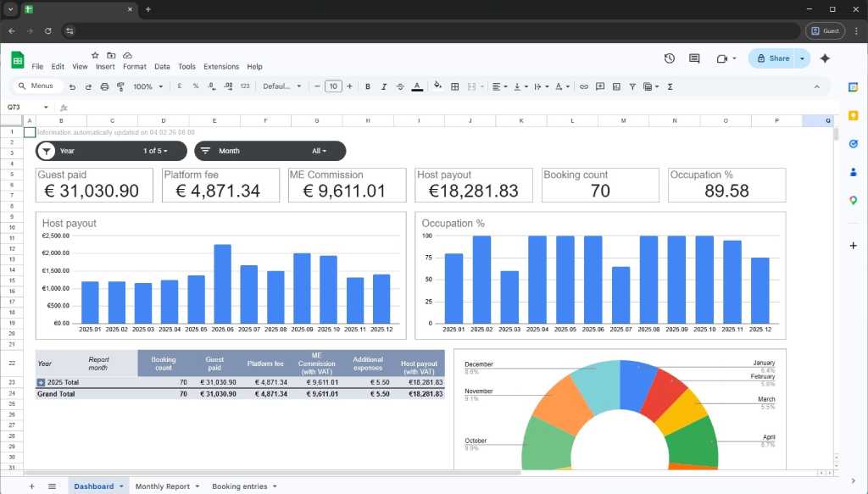
Task: Open the Dashboard tab menu arrow
Action: point(121,486)
